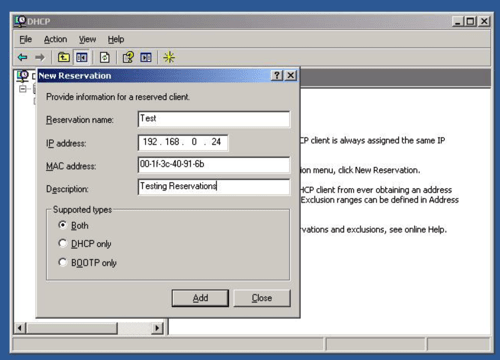Click the Reservation name field
Screen dimensions: 500x360
[x=214, y=119]
